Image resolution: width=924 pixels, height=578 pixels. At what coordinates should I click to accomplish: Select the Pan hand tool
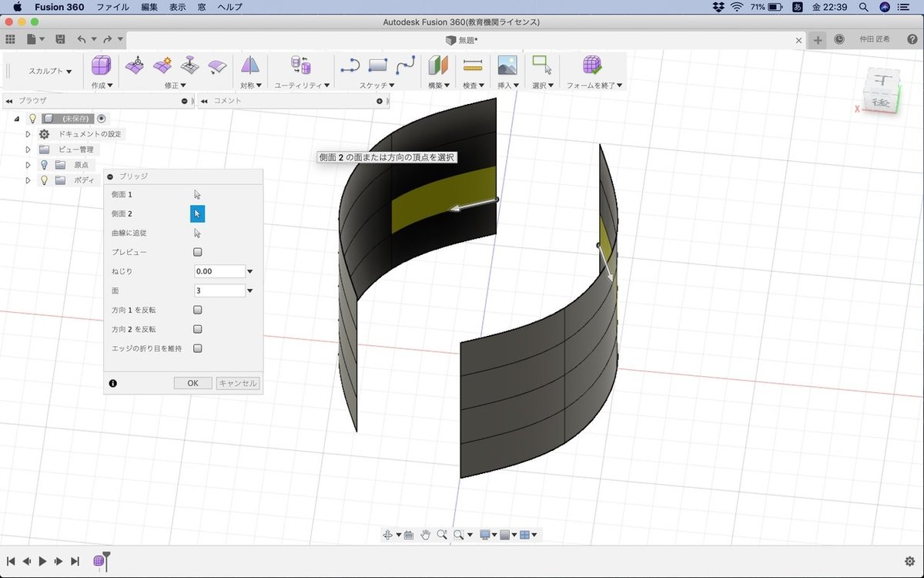(425, 535)
